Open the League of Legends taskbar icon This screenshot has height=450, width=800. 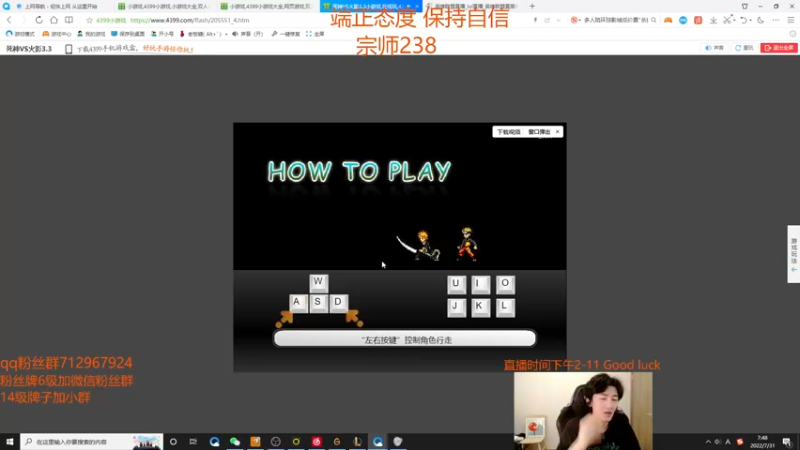point(357,442)
